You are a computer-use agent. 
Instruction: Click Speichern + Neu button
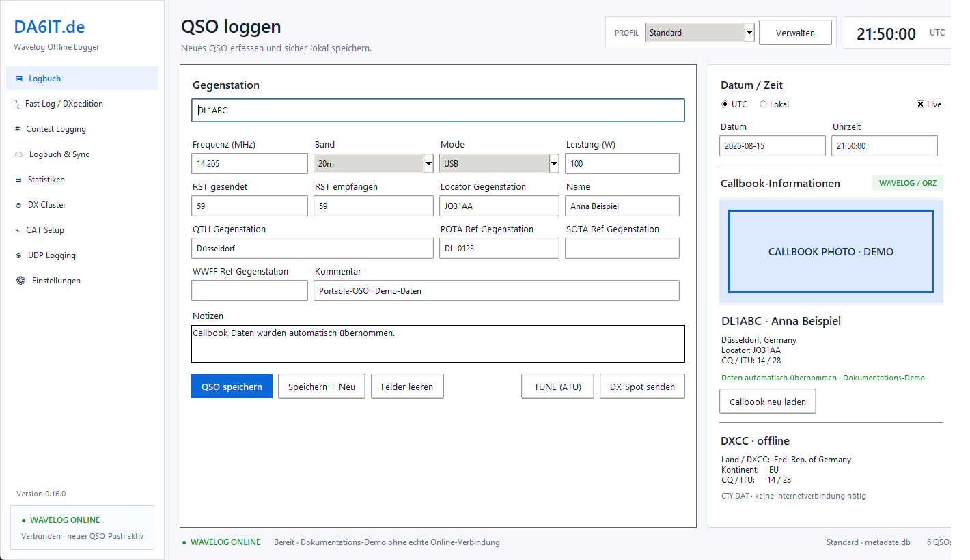pos(322,387)
